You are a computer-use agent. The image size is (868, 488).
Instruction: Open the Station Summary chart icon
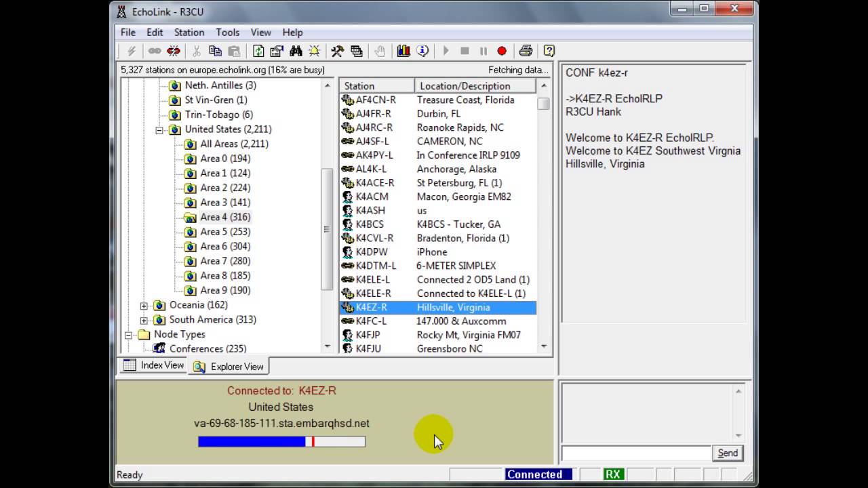point(403,51)
